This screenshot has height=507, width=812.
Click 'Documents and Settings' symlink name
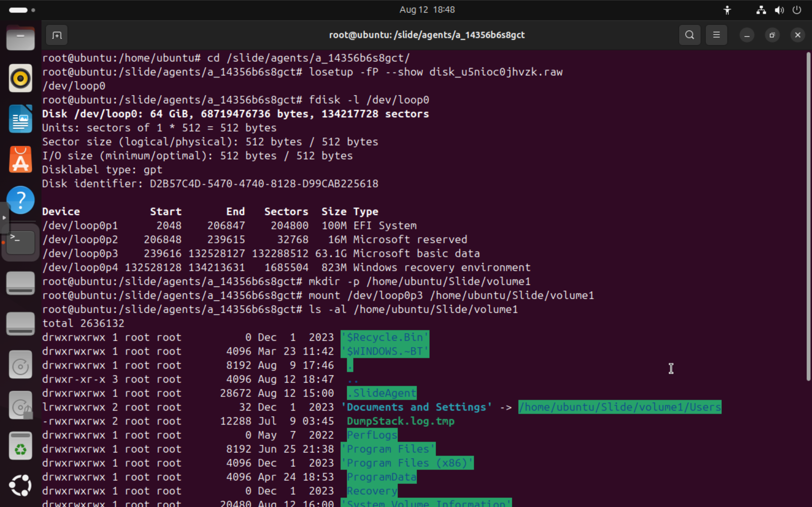[417, 407]
